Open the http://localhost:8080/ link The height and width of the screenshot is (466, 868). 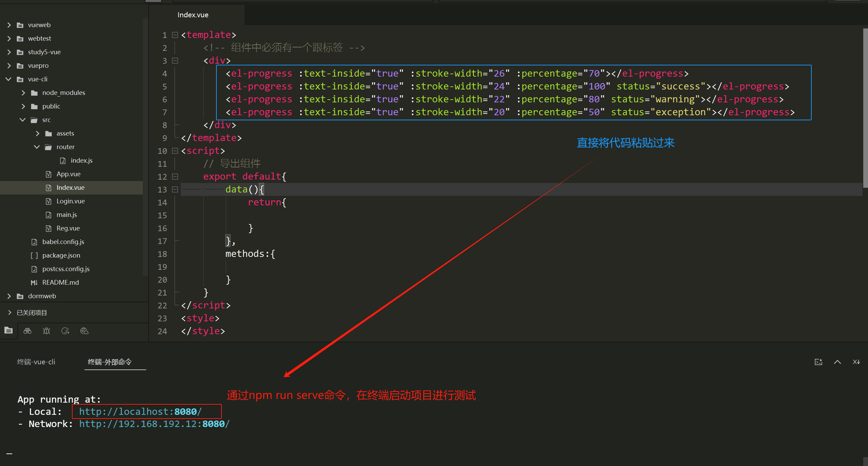[140, 411]
